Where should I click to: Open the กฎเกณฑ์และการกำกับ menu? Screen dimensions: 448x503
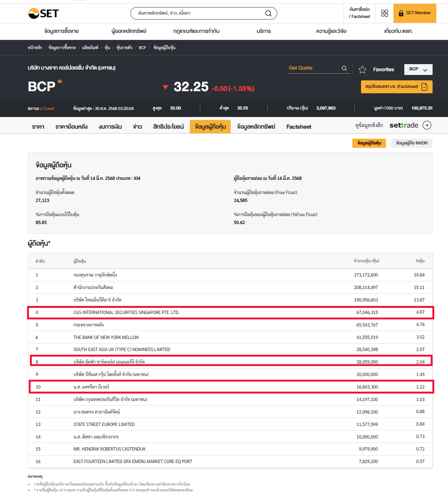point(196,31)
